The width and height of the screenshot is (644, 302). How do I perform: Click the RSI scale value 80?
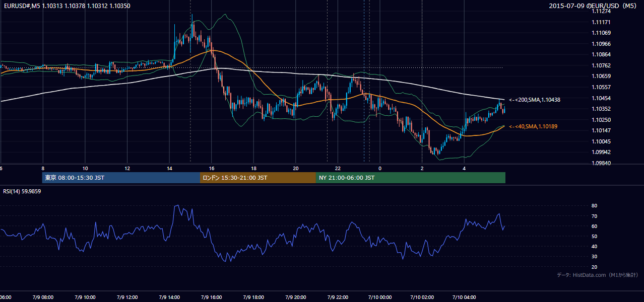594,206
